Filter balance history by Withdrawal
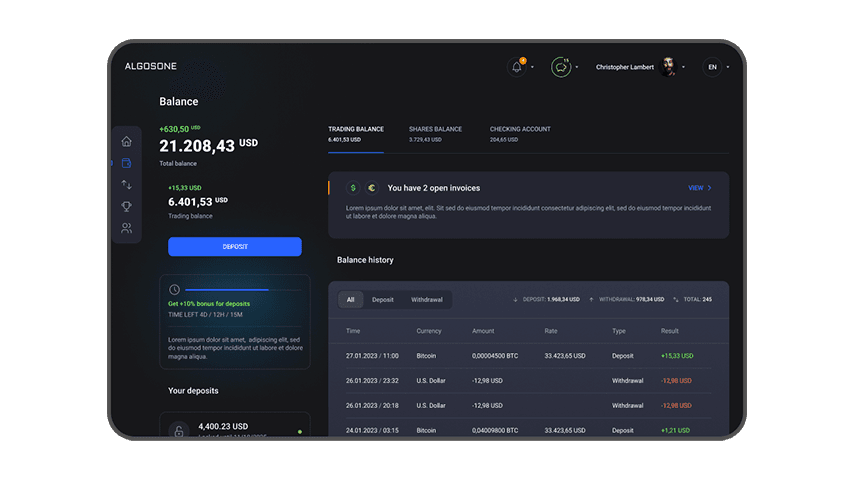The image size is (854, 480). [427, 299]
